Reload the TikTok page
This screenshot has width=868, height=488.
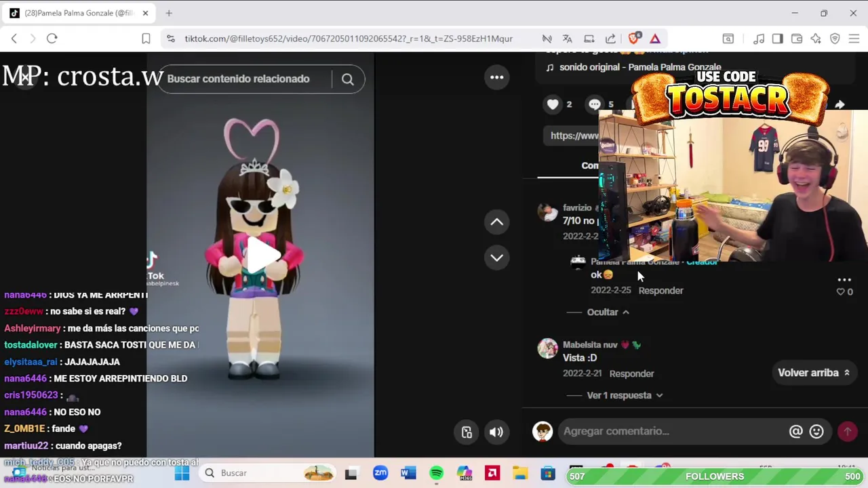(52, 39)
